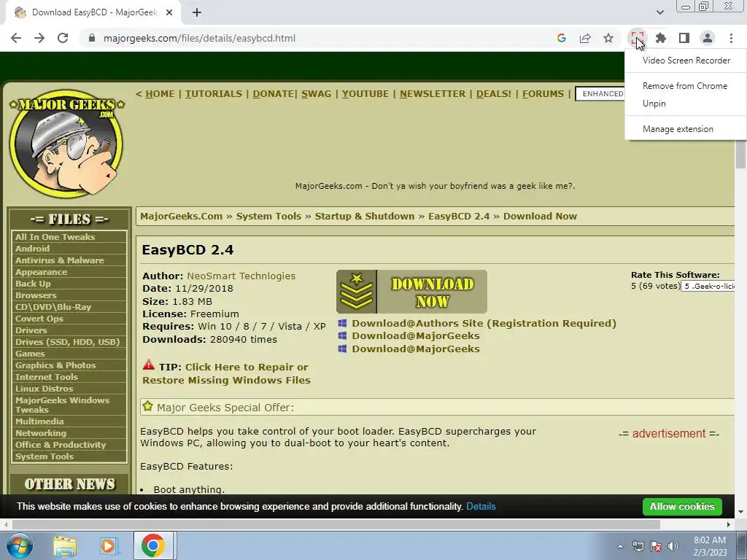This screenshot has width=747, height=560.
Task: Click the Repair or Restore Windows Files tip
Action: click(226, 374)
